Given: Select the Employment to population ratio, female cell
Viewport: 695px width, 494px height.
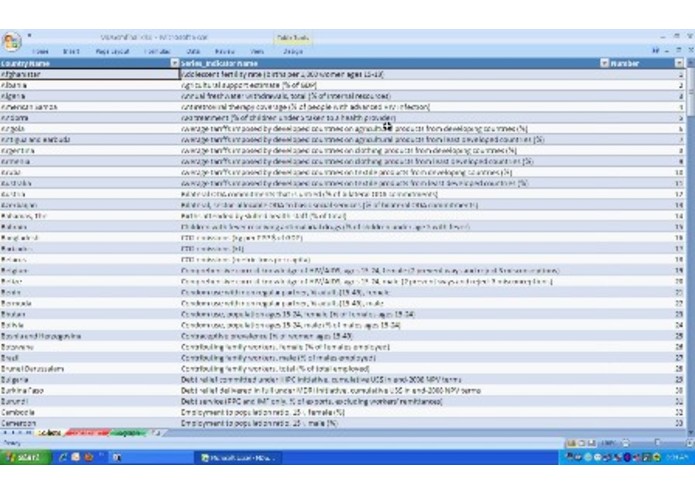Looking at the screenshot, I should coord(394,412).
